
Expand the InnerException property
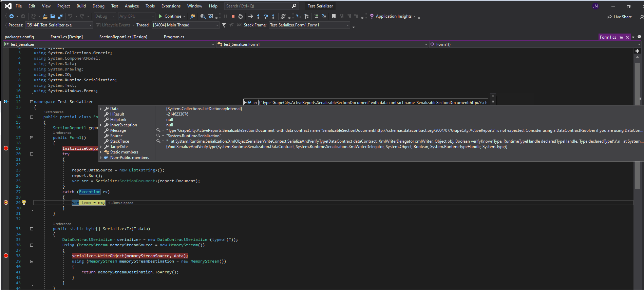pyautogui.click(x=101, y=125)
